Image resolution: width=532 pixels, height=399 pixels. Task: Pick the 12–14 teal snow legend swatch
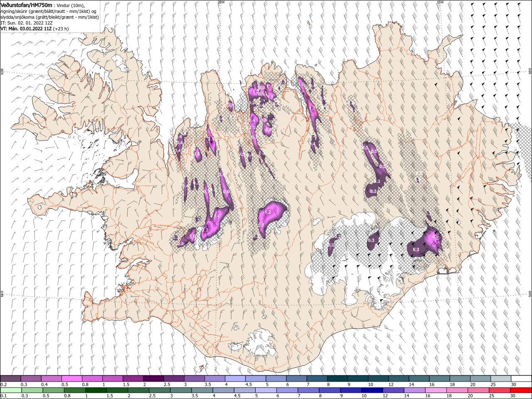[398, 379]
